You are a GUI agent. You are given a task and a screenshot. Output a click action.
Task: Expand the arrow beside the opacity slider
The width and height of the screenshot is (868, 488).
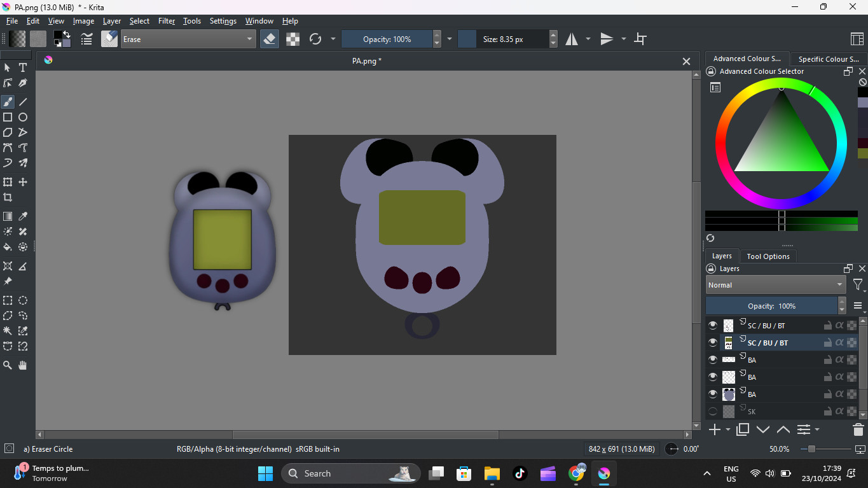click(450, 39)
